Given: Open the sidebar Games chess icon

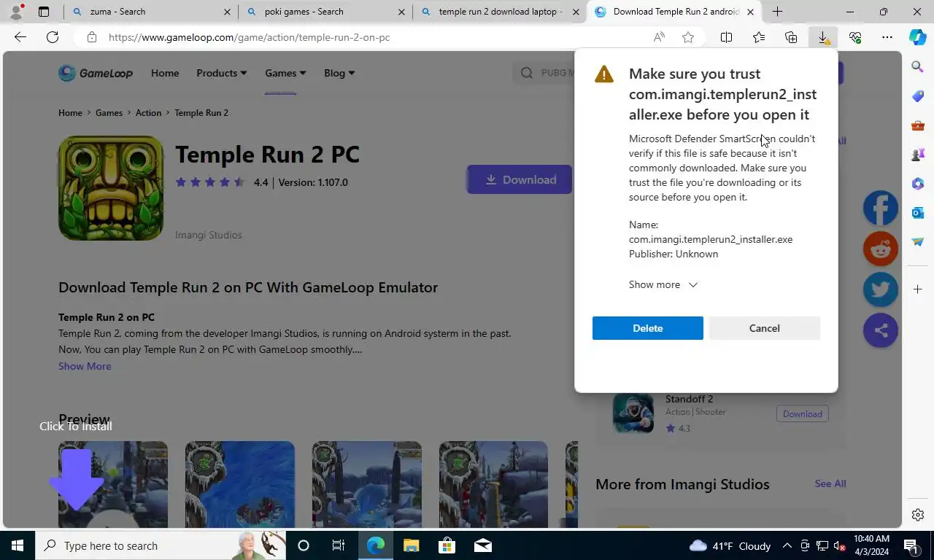Looking at the screenshot, I should click(918, 155).
